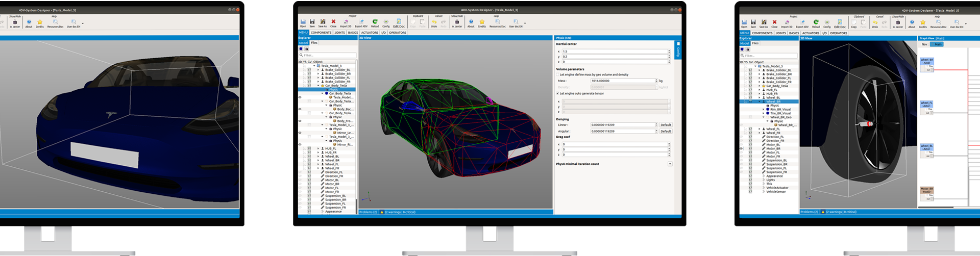Enable 'Let engine define mass by geo volume' checkbox
Viewport: 980px width, 256px height.
[x=557, y=74]
